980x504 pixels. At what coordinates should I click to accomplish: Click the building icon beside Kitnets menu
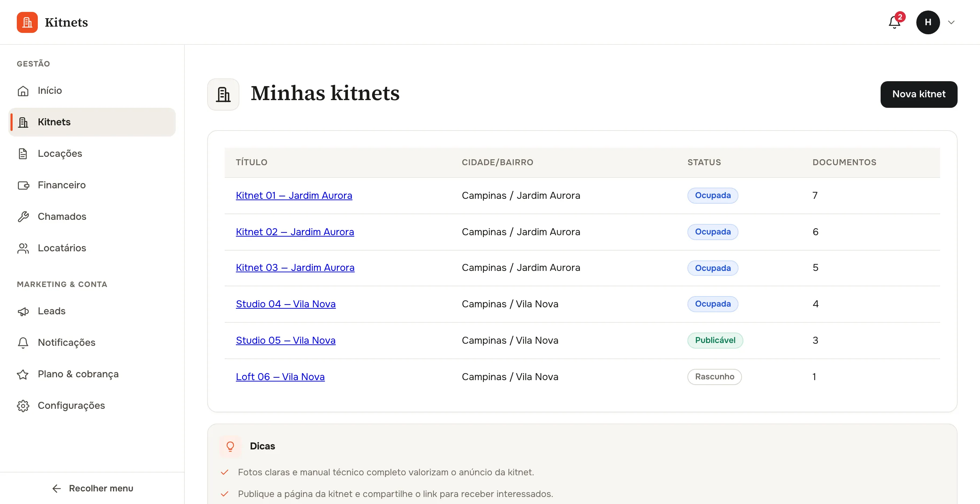pos(23,122)
